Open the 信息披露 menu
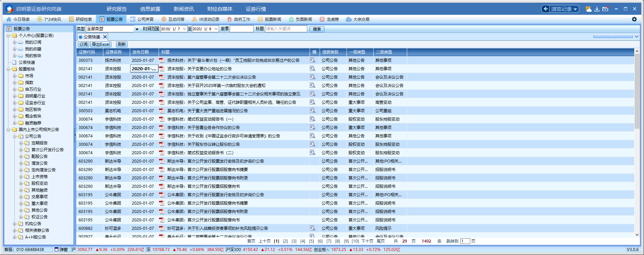 coord(150,9)
